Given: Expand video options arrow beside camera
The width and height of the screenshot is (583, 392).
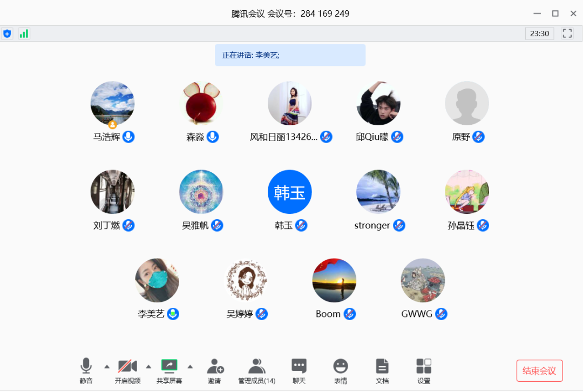Looking at the screenshot, I should [x=148, y=367].
